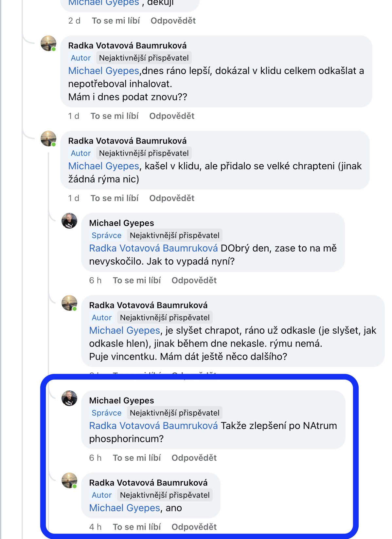Screen dimensions: 392x539
Task: Like the 'Mám i dnes podat znovu??' comment
Action: (115, 116)
